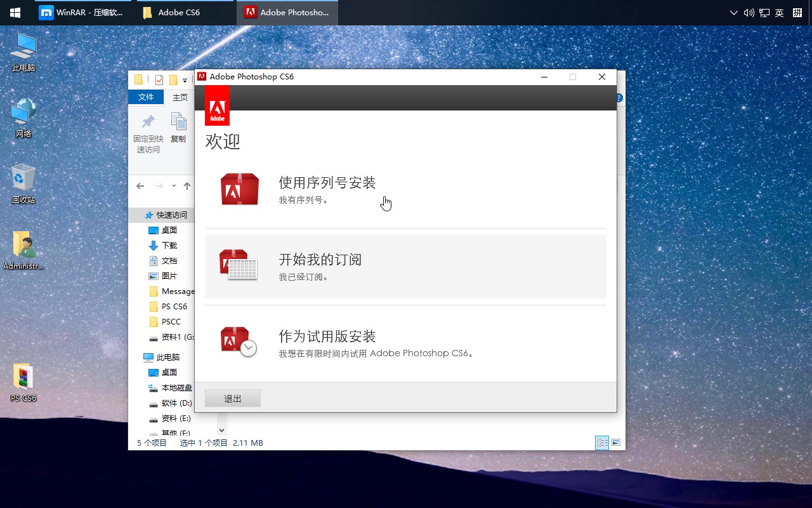Go back in Explorer navigation

click(x=140, y=186)
